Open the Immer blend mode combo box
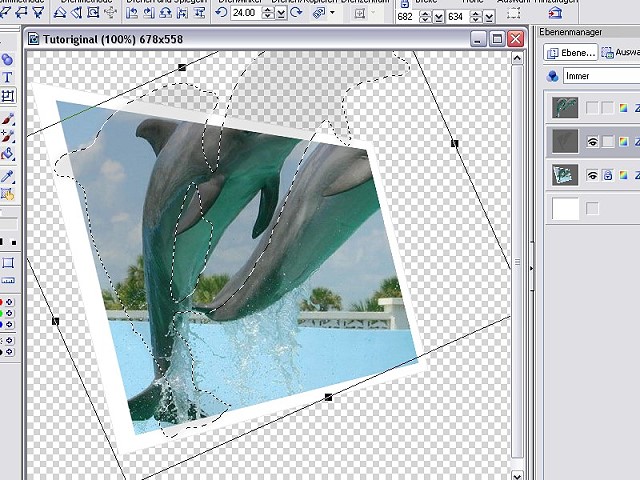640x480 pixels. point(601,76)
